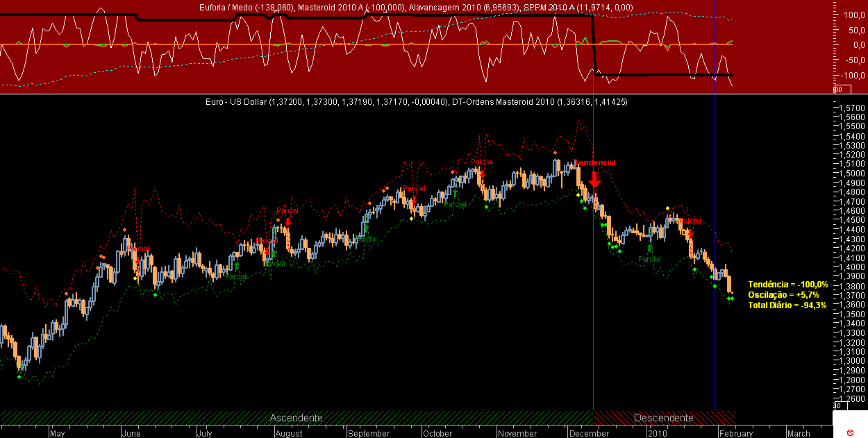868x438 pixels.
Task: Click the 'February' label on time axis
Action: click(x=736, y=433)
